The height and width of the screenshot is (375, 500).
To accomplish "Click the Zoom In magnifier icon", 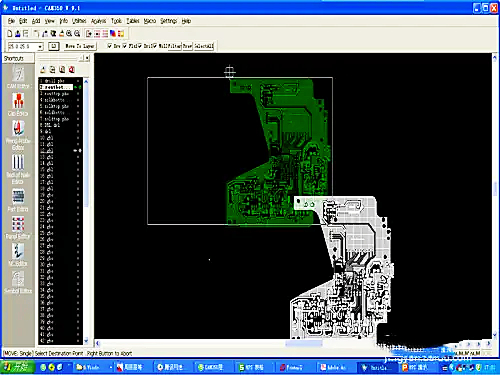I will coord(69,33).
